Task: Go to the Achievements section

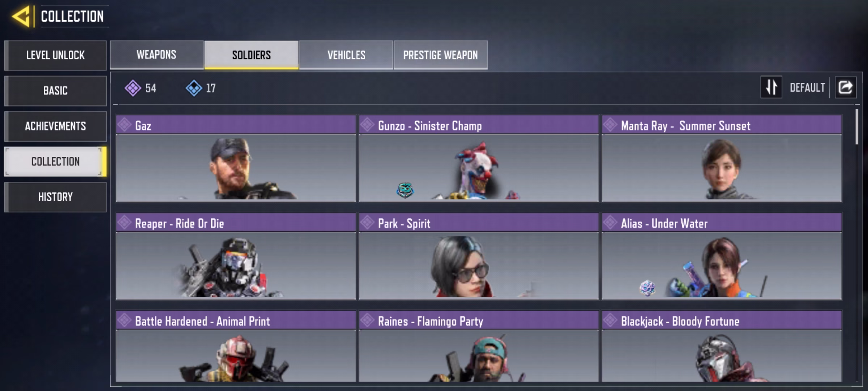Action: (55, 126)
